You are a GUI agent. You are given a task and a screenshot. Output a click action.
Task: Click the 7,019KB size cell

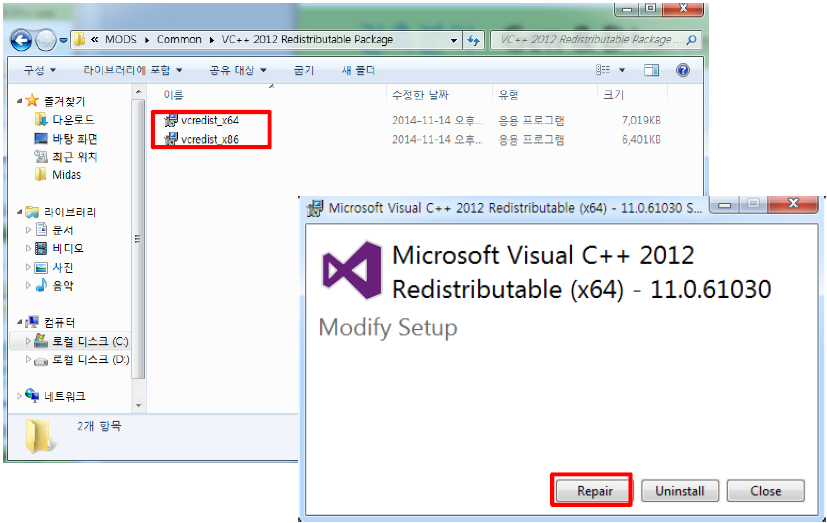pyautogui.click(x=641, y=120)
